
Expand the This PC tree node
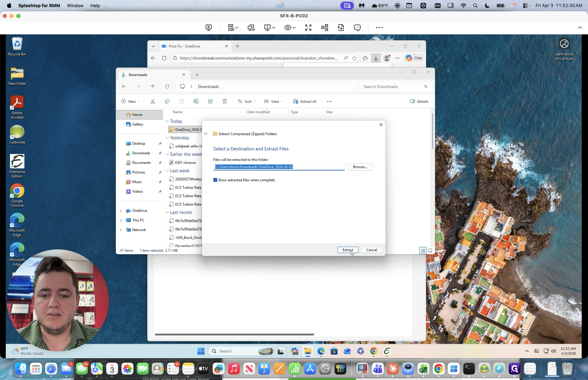pyautogui.click(x=121, y=220)
